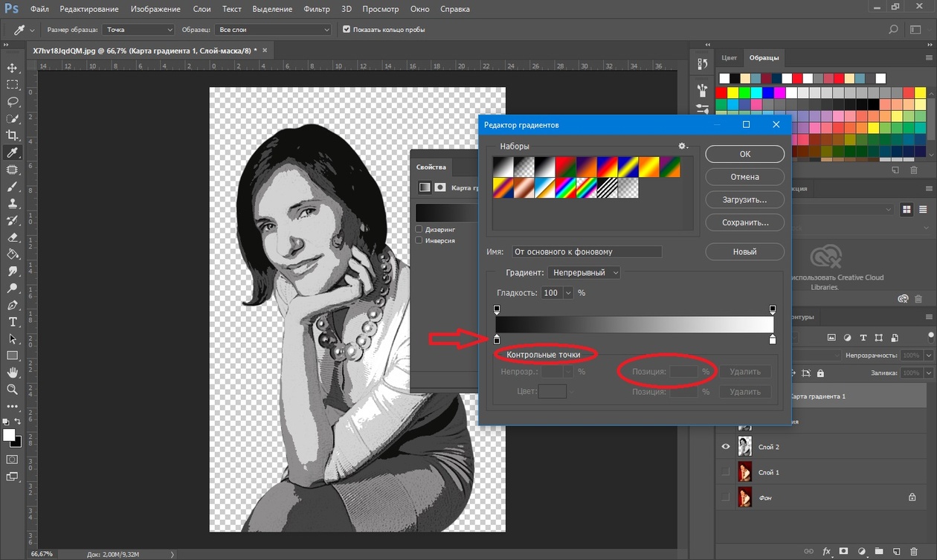Viewport: 937px width, 560px height.
Task: Select the Crop tool
Action: coord(13,135)
